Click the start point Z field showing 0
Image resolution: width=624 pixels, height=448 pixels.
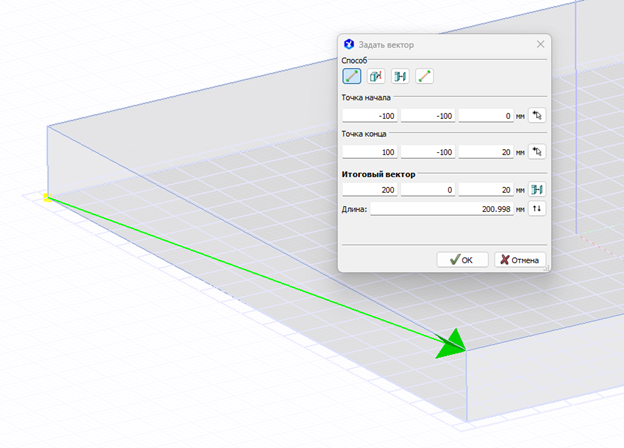point(486,116)
